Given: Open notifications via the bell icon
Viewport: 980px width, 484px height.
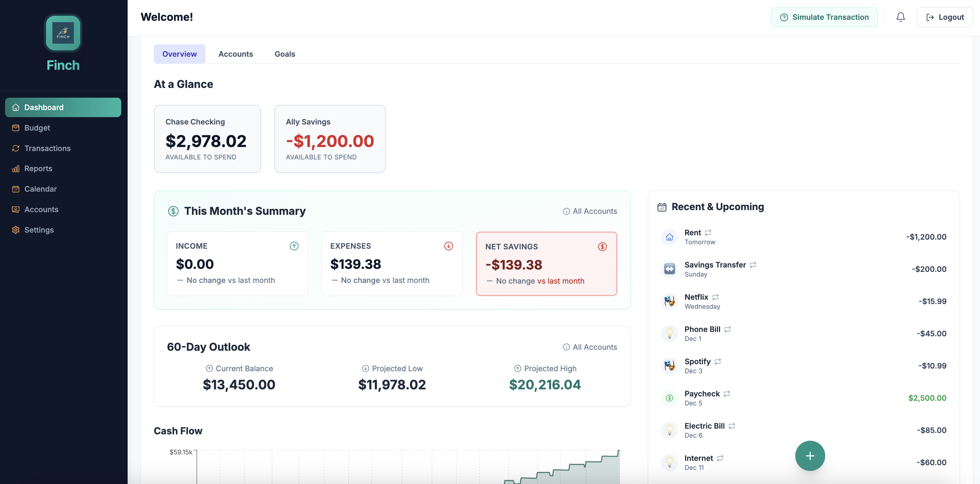Looking at the screenshot, I should click(x=900, y=17).
